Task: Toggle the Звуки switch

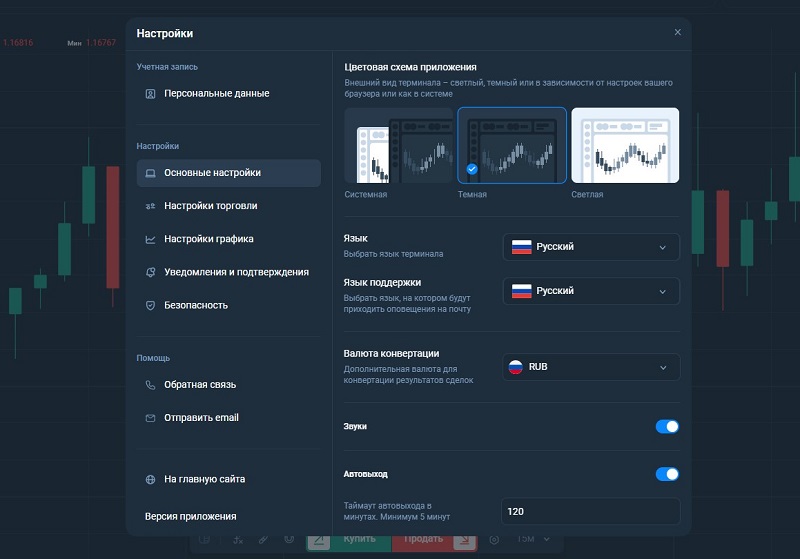Action: [x=667, y=426]
